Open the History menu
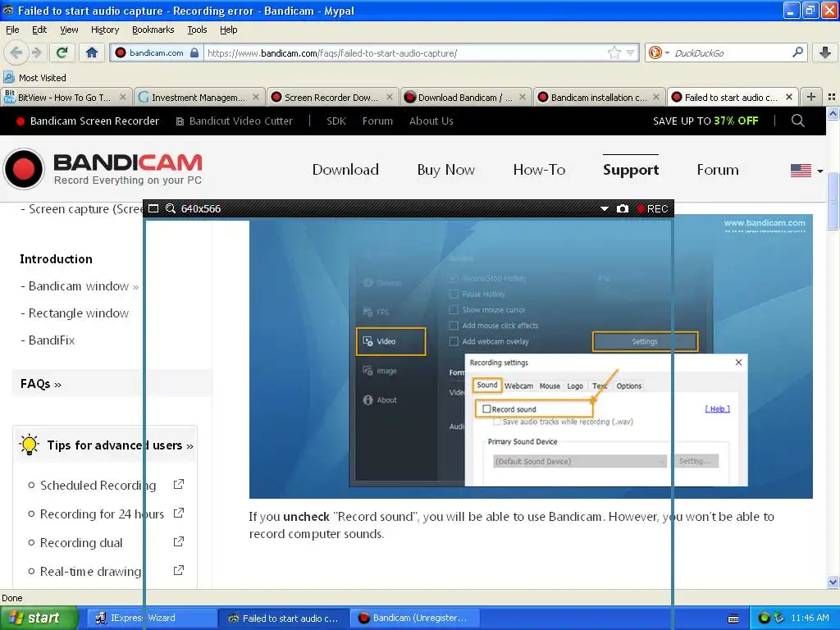This screenshot has height=630, width=840. (x=104, y=30)
